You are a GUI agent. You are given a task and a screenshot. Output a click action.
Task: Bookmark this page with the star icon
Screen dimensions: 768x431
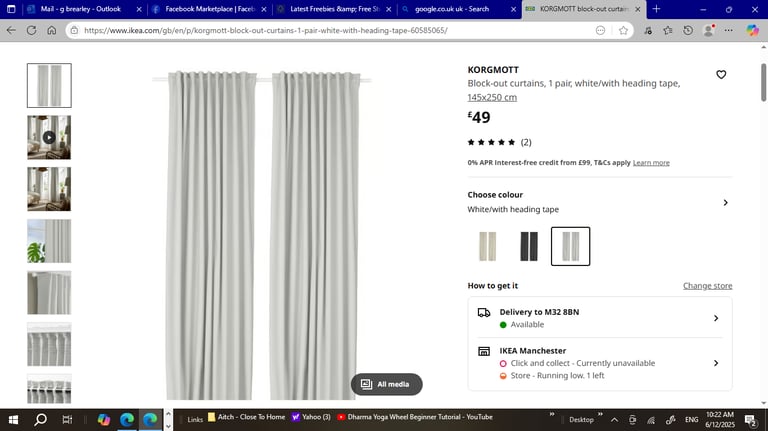(623, 30)
